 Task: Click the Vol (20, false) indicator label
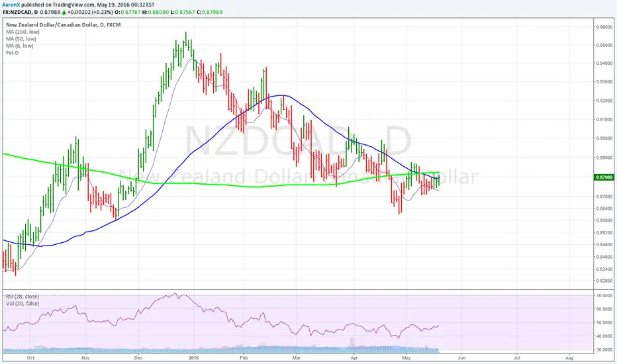(x=23, y=303)
